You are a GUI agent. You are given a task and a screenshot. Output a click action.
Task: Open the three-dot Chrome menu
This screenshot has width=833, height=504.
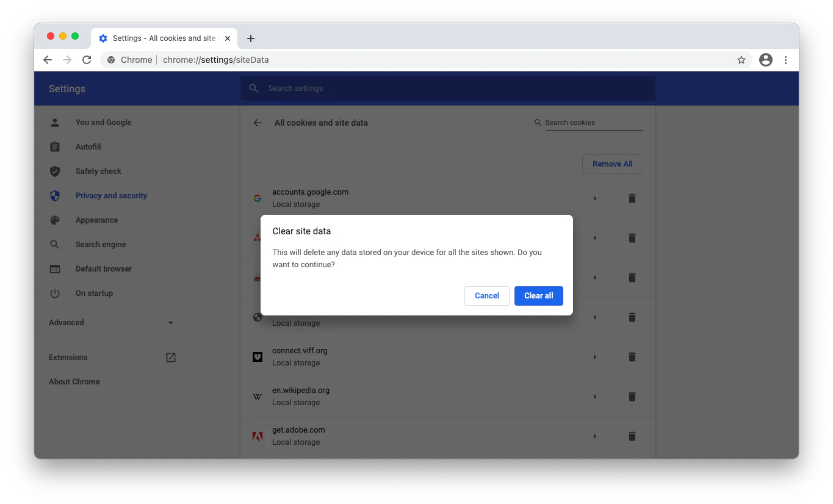(x=785, y=60)
